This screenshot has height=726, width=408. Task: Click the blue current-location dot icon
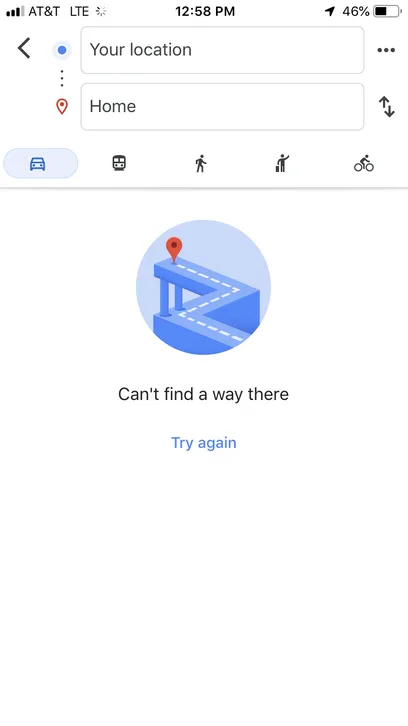[62, 50]
